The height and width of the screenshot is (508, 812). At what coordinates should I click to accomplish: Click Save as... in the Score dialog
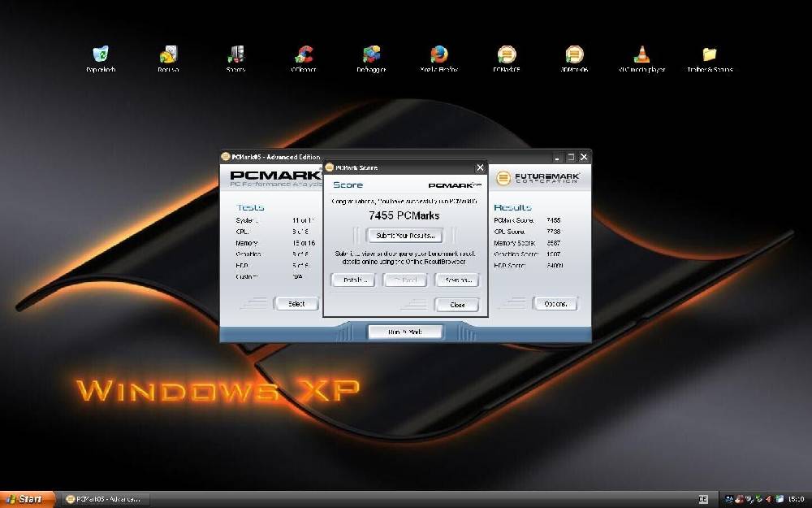pyautogui.click(x=457, y=280)
